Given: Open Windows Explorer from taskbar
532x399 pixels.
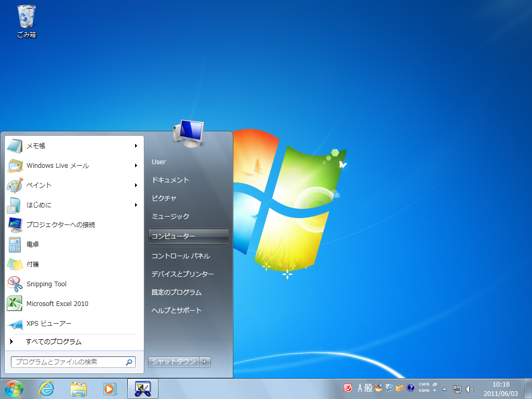Looking at the screenshot, I should [x=78, y=389].
